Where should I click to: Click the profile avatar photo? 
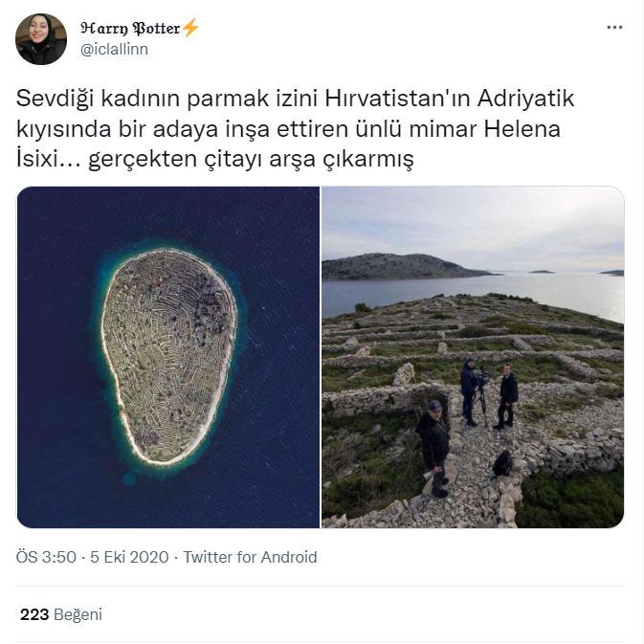pos(41,39)
